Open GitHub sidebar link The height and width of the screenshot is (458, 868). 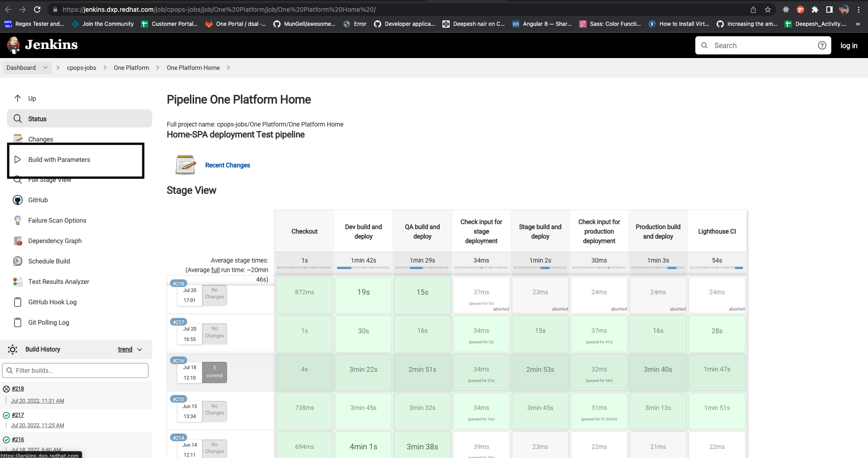[x=38, y=200]
